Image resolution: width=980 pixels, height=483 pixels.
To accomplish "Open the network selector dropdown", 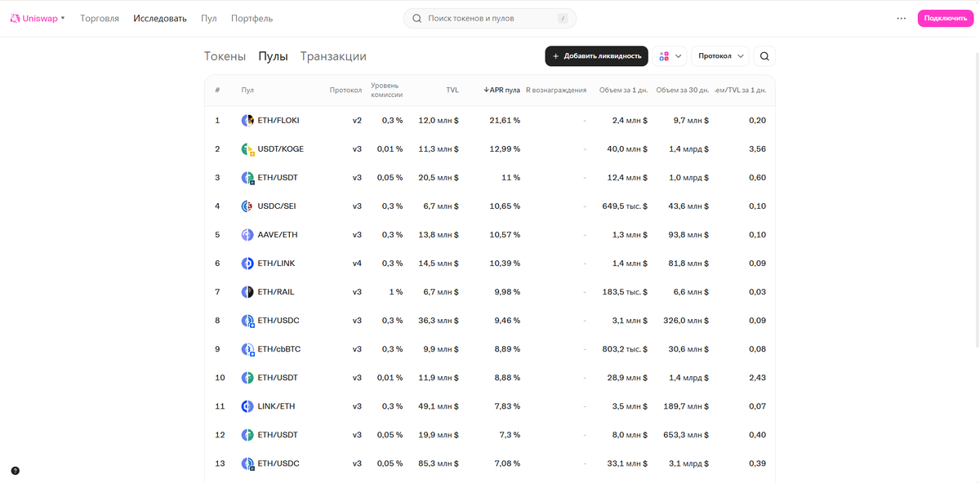I will [670, 56].
